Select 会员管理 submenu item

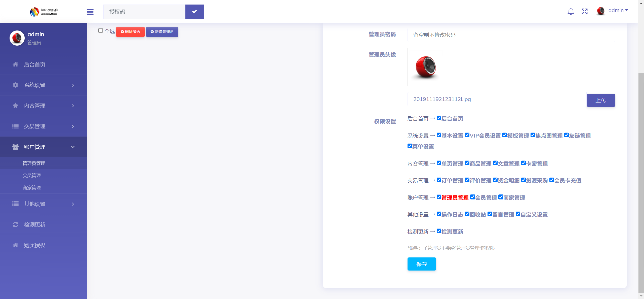click(32, 175)
